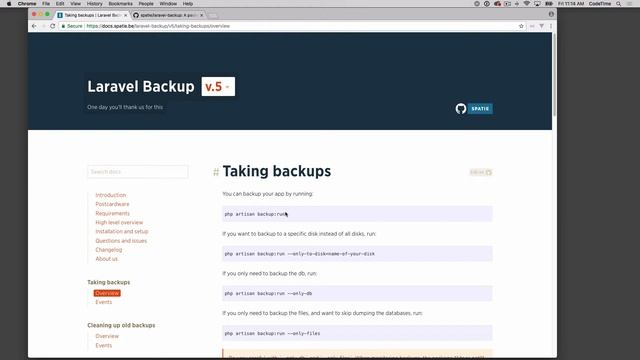
Task: Open the version v.5 dropdown
Action: click(x=218, y=87)
